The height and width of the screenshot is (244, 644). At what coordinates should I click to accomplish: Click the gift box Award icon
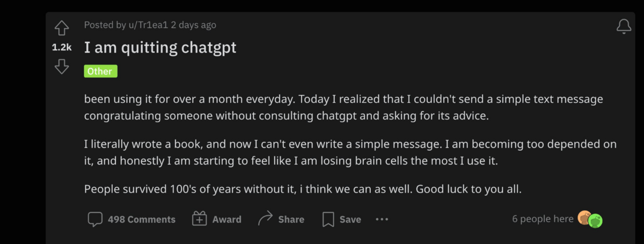pos(200,219)
